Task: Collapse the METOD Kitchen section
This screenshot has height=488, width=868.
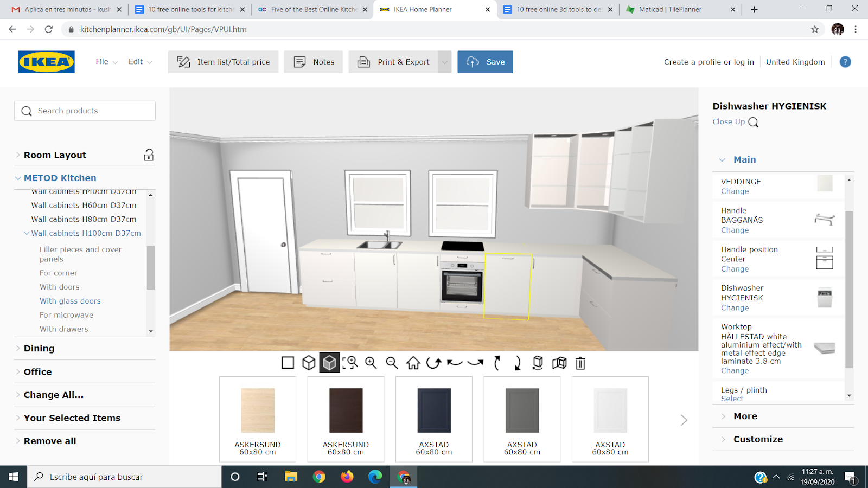Action: [60, 178]
